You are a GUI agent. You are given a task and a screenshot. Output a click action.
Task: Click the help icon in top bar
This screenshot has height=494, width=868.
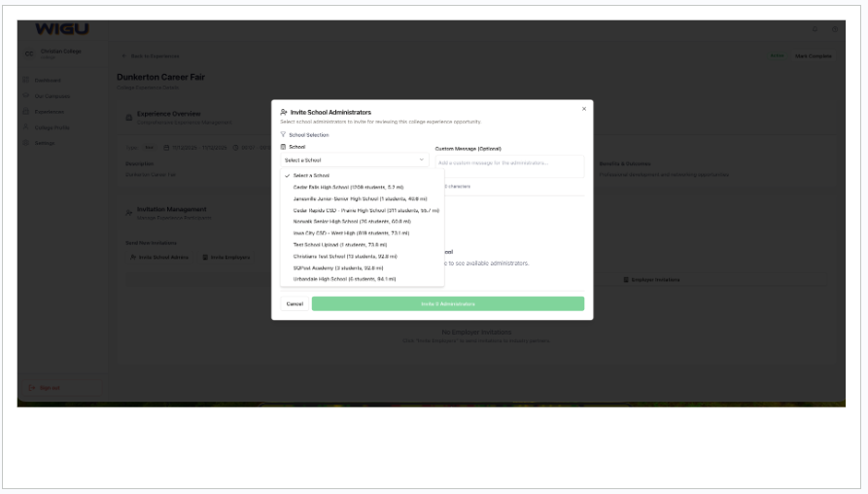(834, 29)
